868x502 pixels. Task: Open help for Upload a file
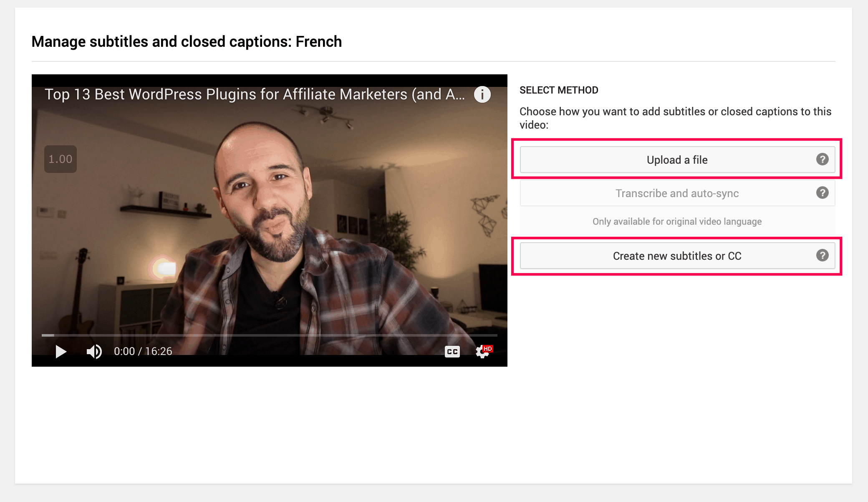coord(822,159)
